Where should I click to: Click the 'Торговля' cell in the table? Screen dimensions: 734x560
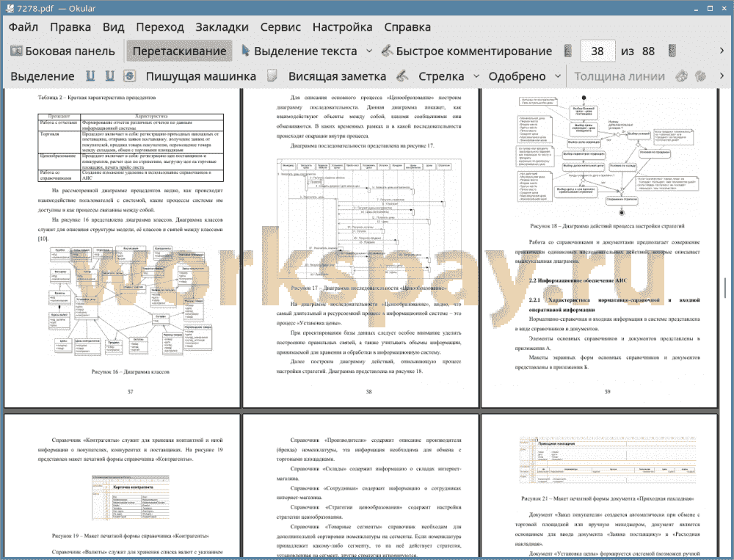pos(59,142)
